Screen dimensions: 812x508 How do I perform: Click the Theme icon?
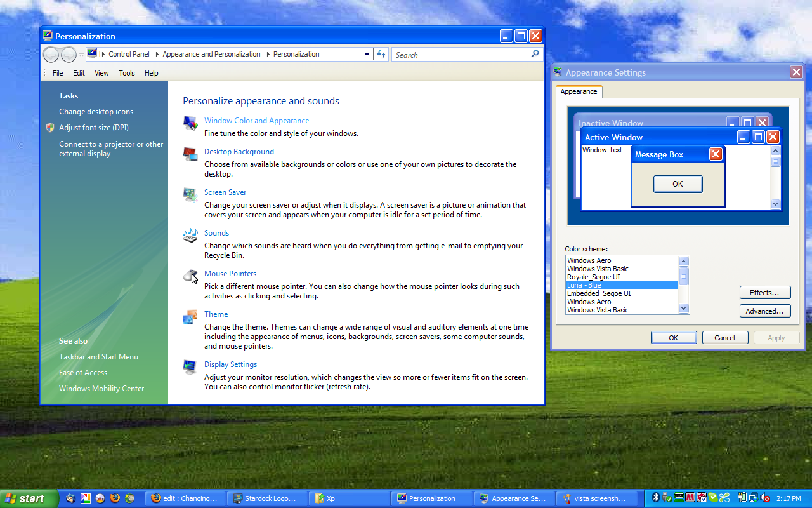tap(190, 316)
